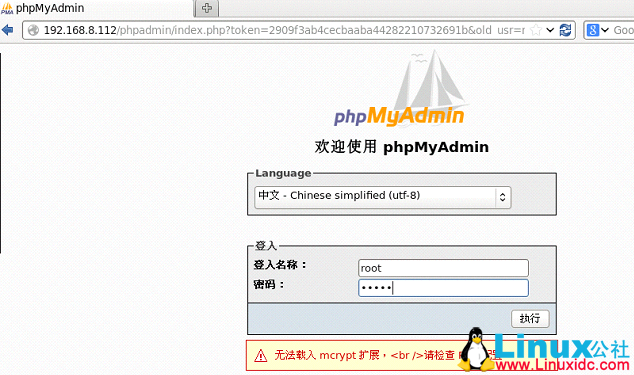Click the 欢迎使用 phpMyAdmin heading

(x=402, y=146)
